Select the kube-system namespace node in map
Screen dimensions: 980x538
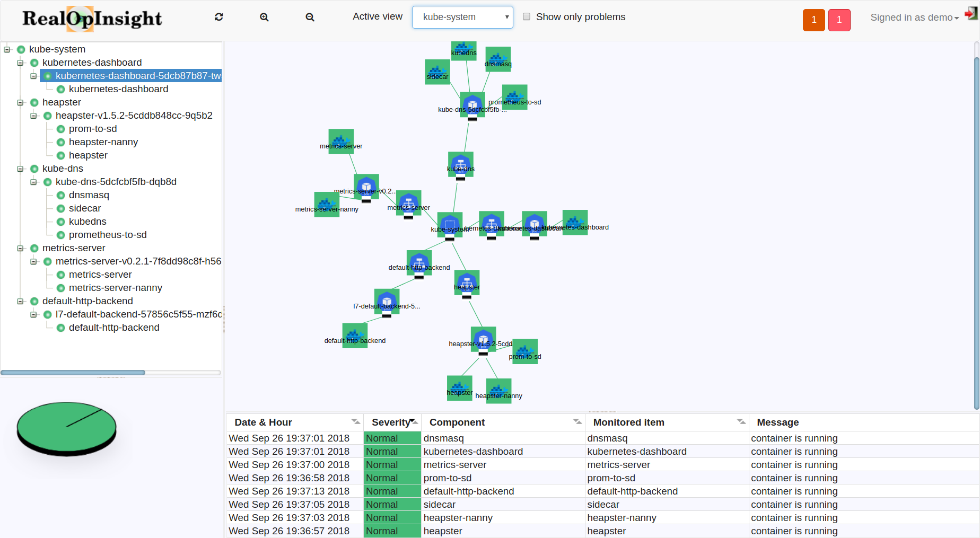[x=450, y=224]
